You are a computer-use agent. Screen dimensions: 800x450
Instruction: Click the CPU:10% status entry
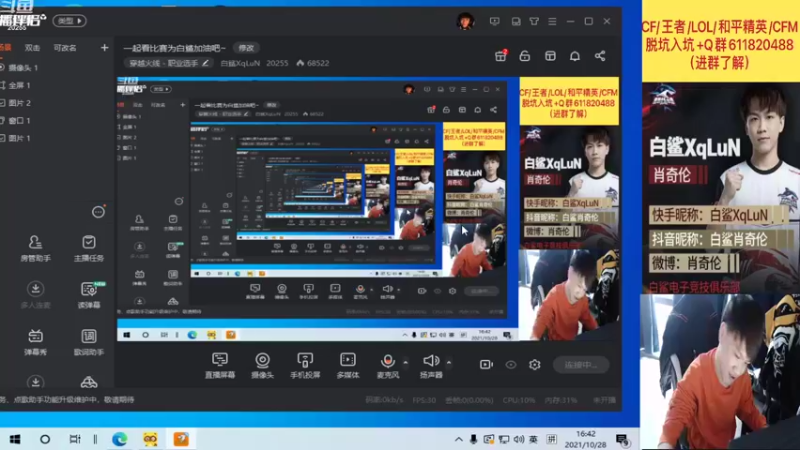[x=518, y=400]
